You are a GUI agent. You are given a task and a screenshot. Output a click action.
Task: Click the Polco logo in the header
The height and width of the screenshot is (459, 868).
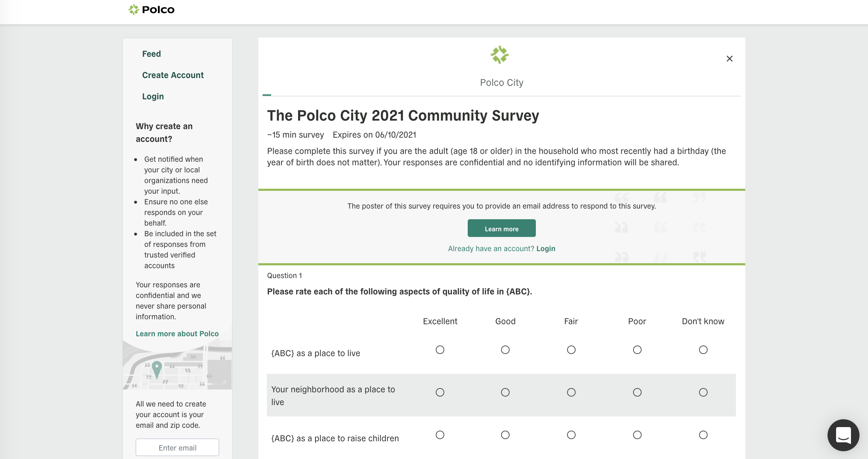pyautogui.click(x=152, y=10)
